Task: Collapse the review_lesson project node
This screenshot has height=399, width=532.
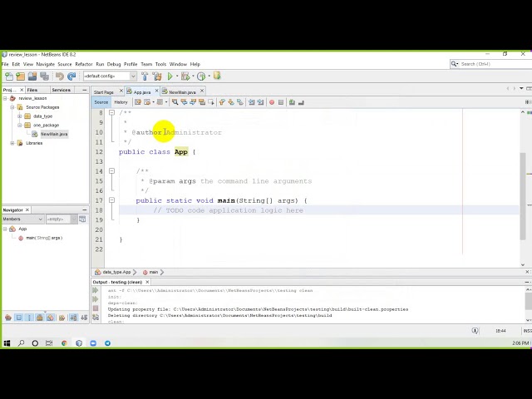Action: (x=5, y=98)
